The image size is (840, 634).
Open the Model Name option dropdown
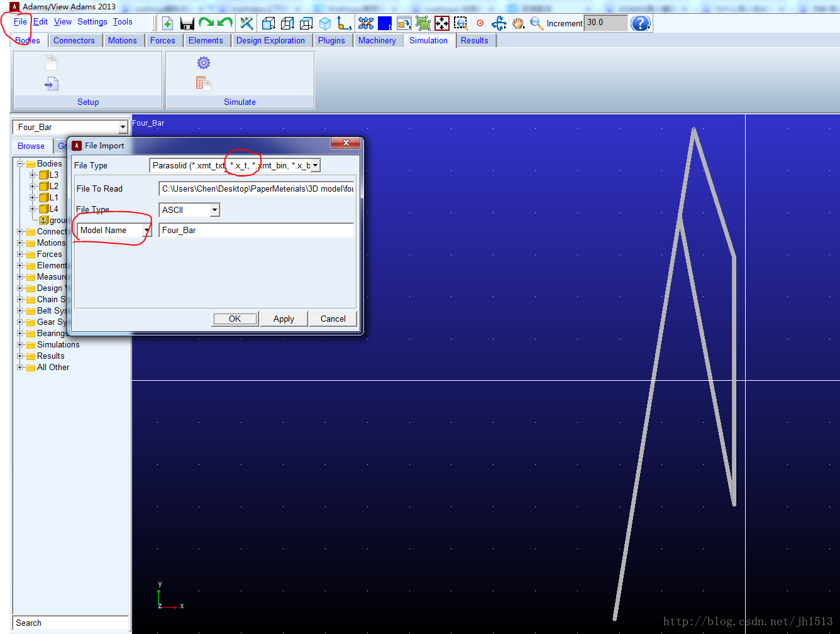click(147, 231)
